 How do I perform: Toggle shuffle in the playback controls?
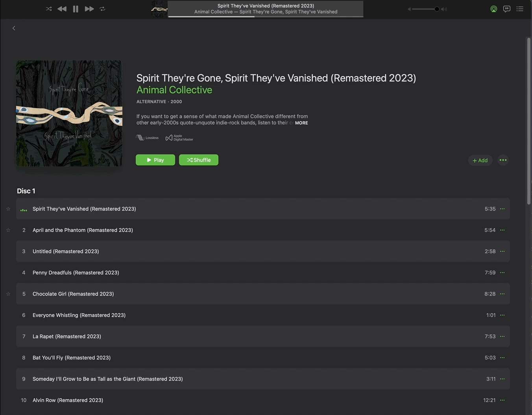click(x=49, y=9)
